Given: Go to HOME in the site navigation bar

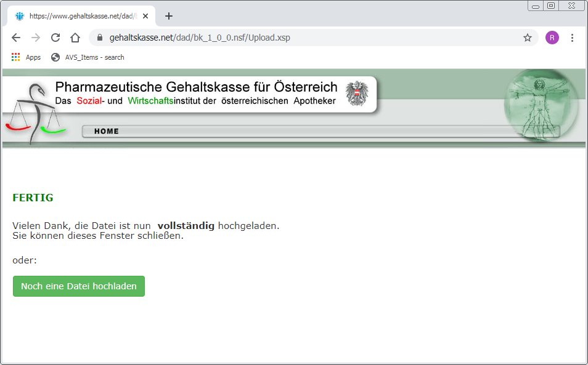Looking at the screenshot, I should point(107,131).
